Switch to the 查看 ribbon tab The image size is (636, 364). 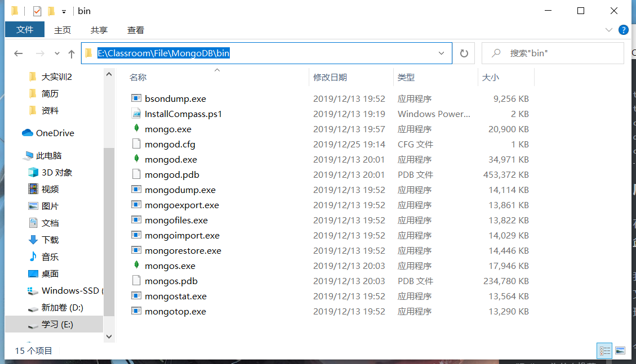[135, 30]
